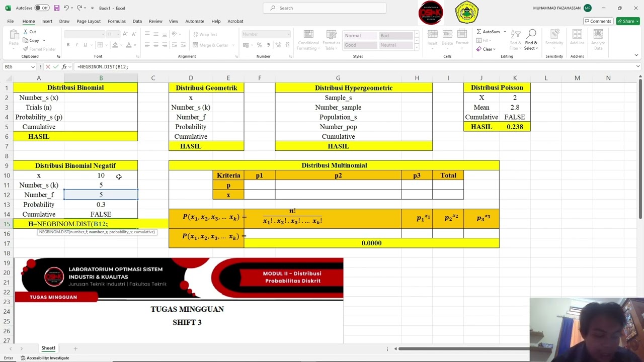Toggle Underline formatting
Viewport: 644px width, 362px height.
[85, 45]
